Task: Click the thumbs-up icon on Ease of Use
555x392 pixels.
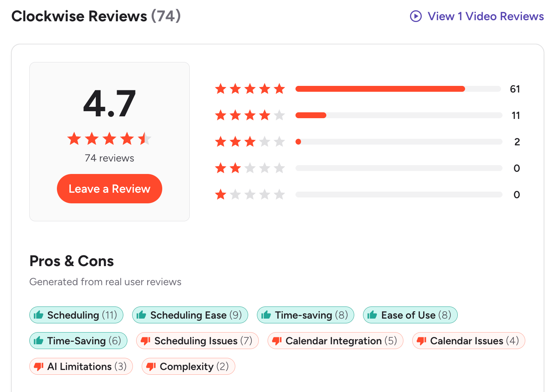Action: point(373,315)
